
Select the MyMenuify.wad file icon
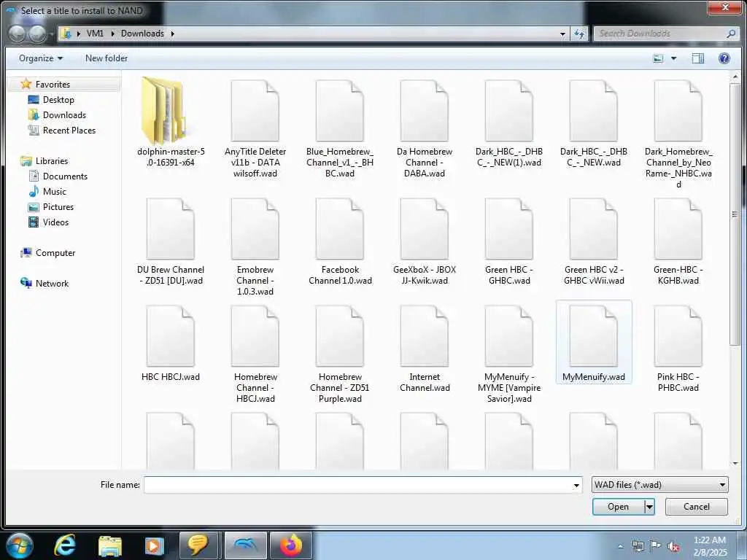594,336
